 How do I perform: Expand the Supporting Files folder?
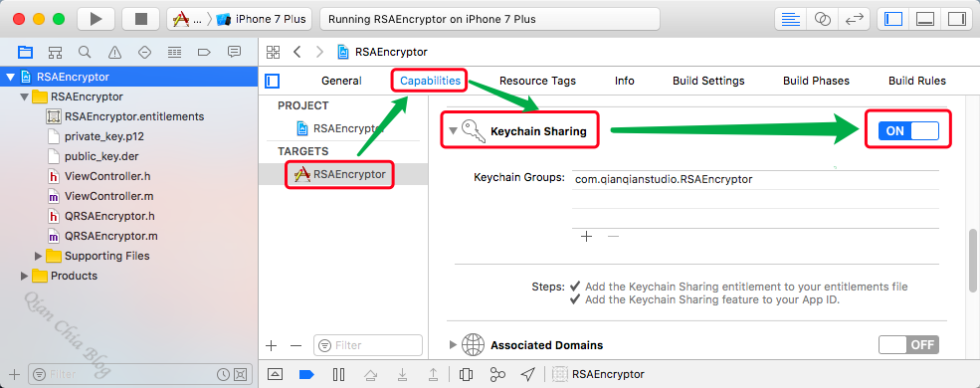coord(39,256)
